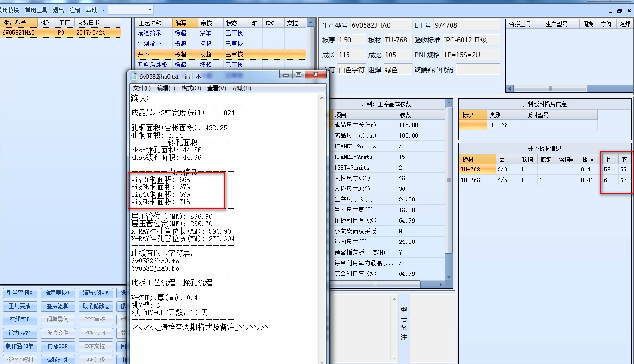Click the 在线WIP button
634x364 pixels.
pyautogui.click(x=21, y=320)
